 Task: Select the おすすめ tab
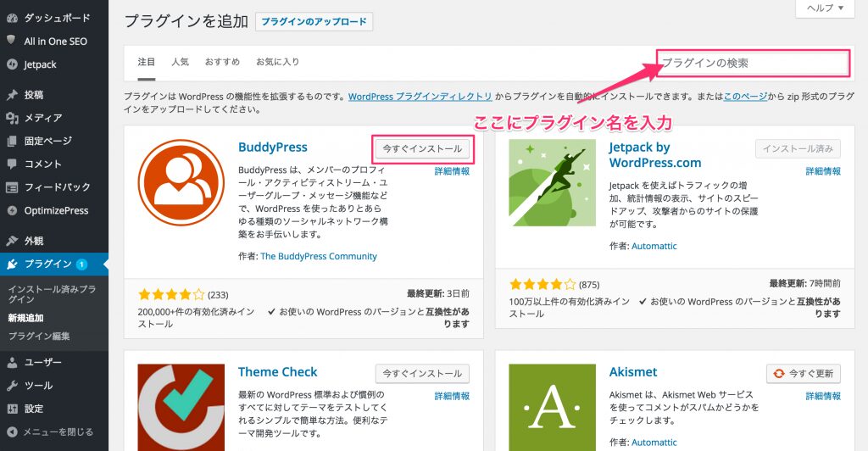tap(222, 62)
